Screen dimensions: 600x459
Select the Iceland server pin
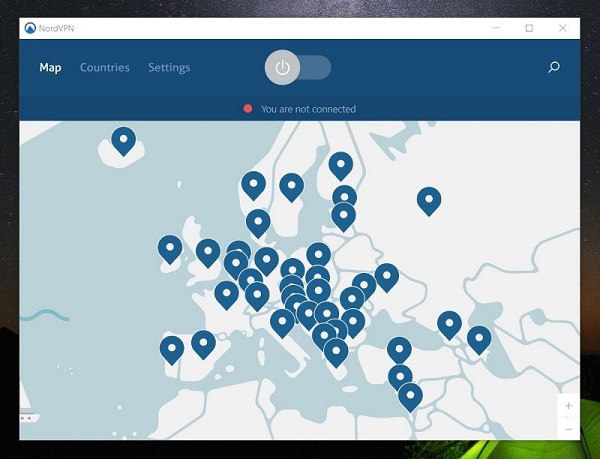tap(123, 140)
